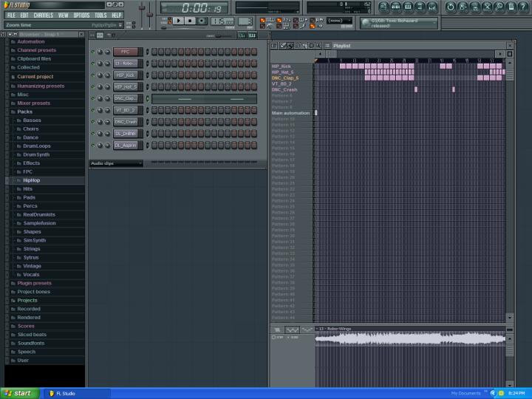
Task: Mute the FPC channel via green LED
Action: pyautogui.click(x=93, y=52)
